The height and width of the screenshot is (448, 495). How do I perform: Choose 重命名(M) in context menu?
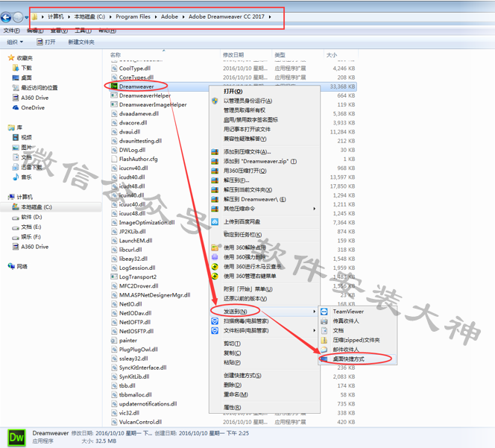click(x=236, y=394)
